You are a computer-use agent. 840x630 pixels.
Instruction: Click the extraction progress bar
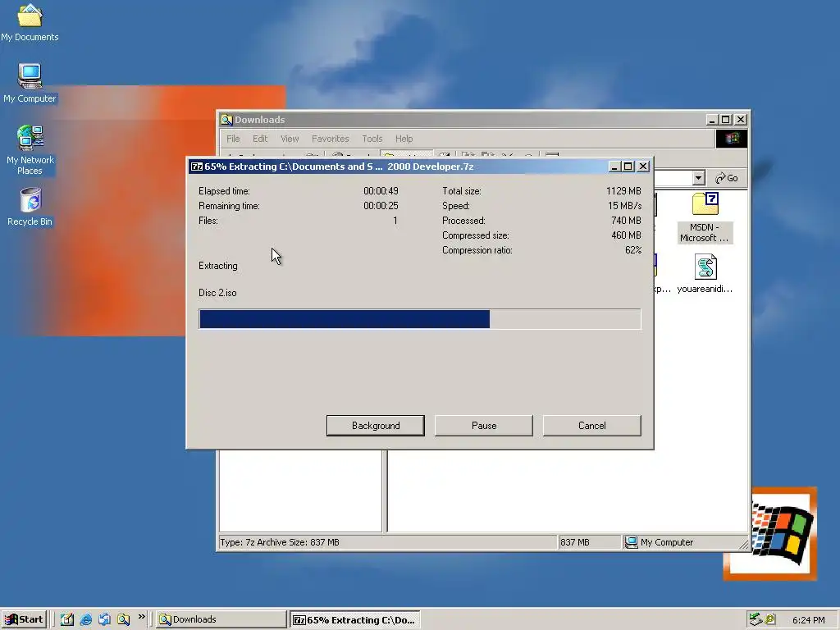419,319
